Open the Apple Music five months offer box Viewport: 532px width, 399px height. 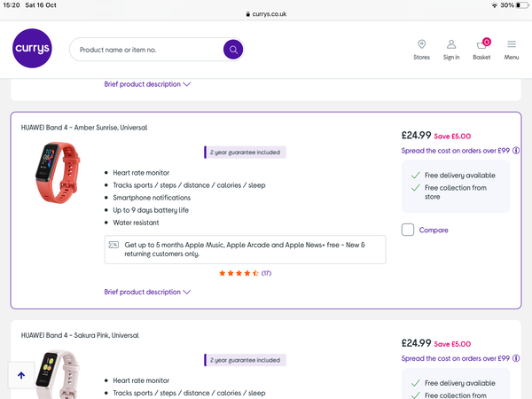[245, 249]
